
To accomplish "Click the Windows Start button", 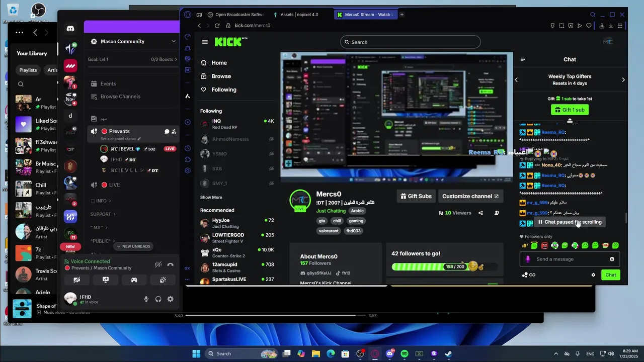I will coord(196,353).
